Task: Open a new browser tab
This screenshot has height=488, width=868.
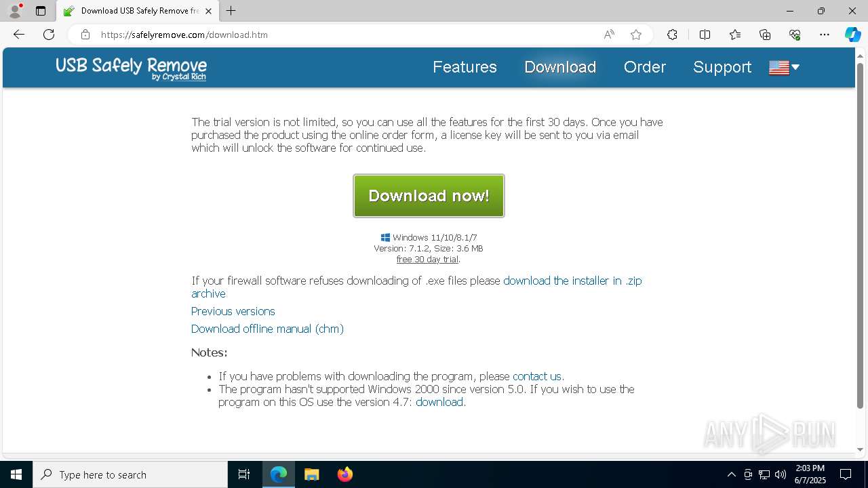Action: (x=231, y=11)
